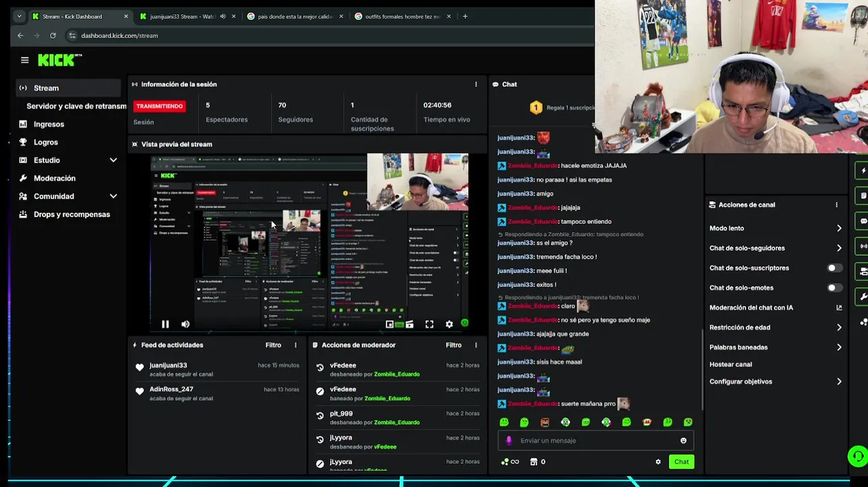The image size is (868, 487).
Task: Open a new browser tab
Action: click(x=465, y=16)
